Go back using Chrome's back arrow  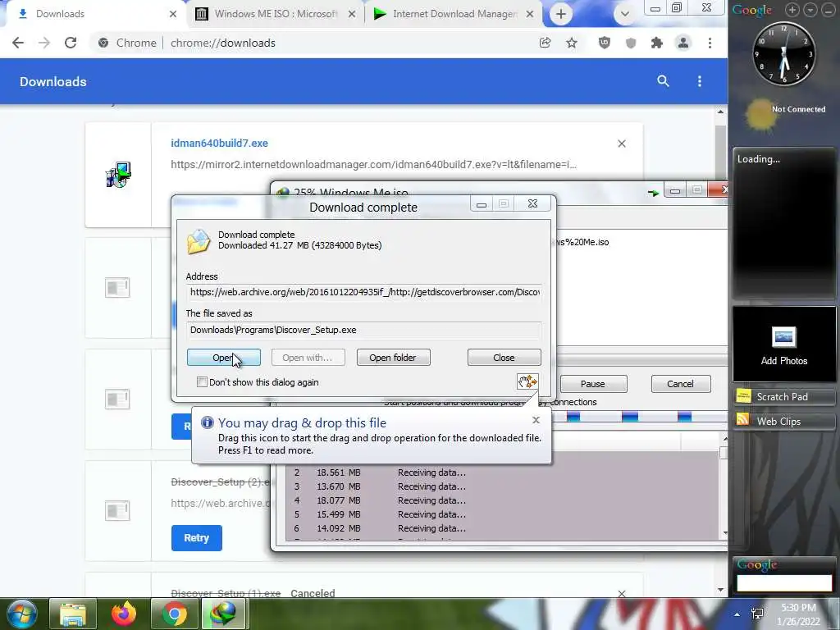(18, 43)
